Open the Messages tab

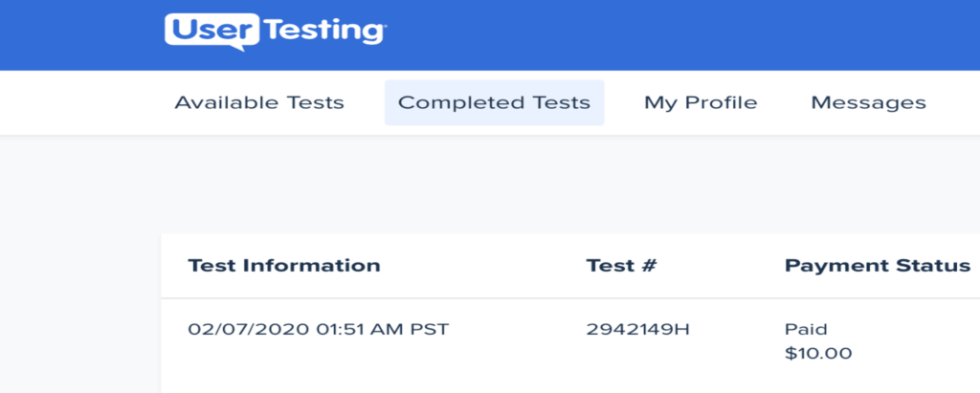(869, 102)
